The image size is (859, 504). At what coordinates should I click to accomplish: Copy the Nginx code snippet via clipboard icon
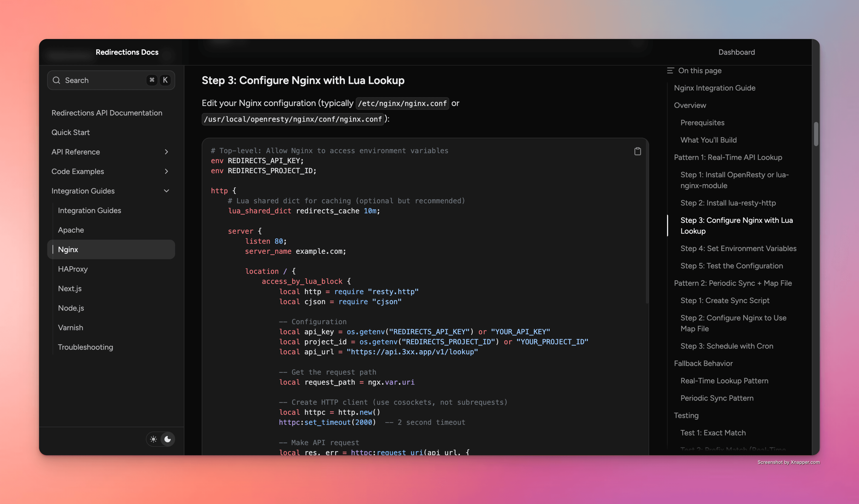coord(638,151)
